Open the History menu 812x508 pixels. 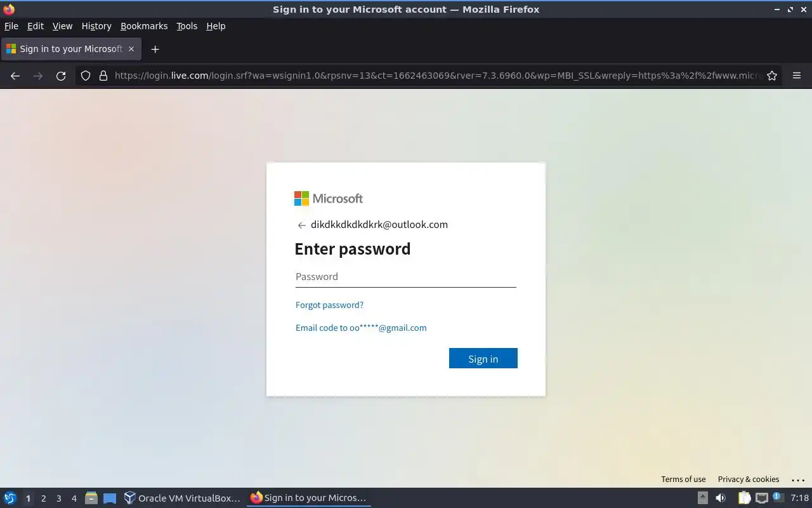point(96,26)
